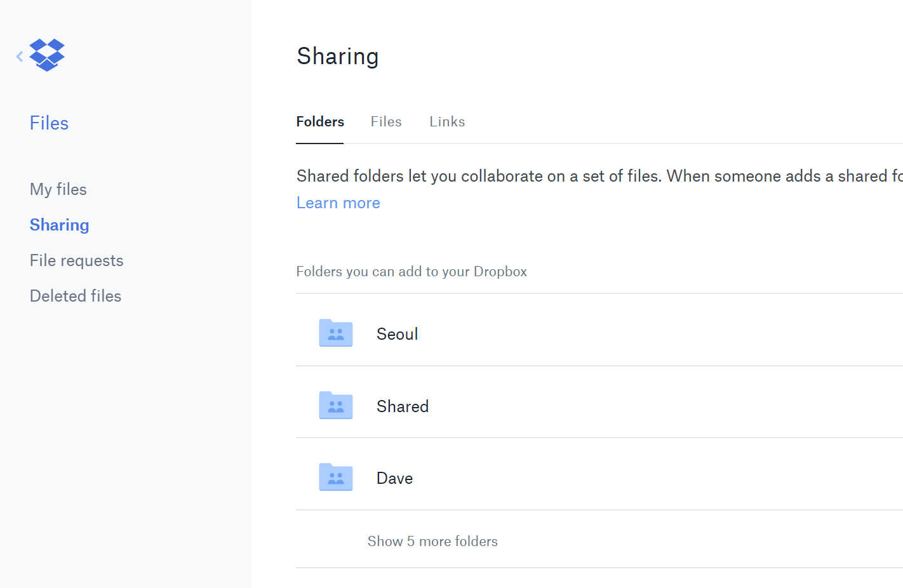Viewport: 903px width, 588px height.
Task: Open File requests in the sidebar
Action: 76,260
